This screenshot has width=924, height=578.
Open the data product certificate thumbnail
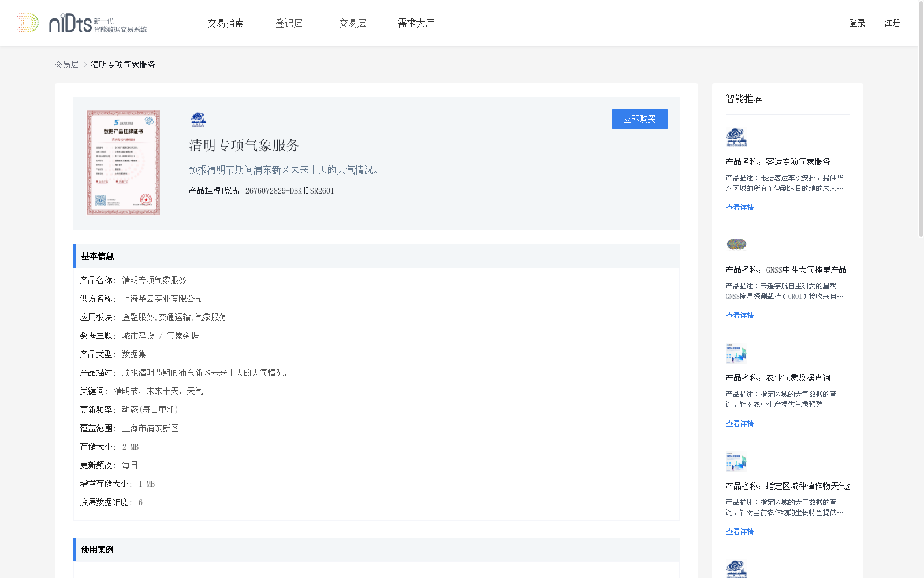click(123, 163)
